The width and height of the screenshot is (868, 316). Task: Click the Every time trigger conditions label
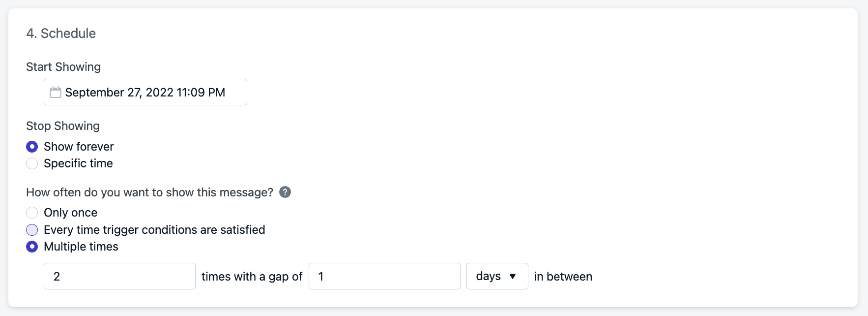(154, 230)
